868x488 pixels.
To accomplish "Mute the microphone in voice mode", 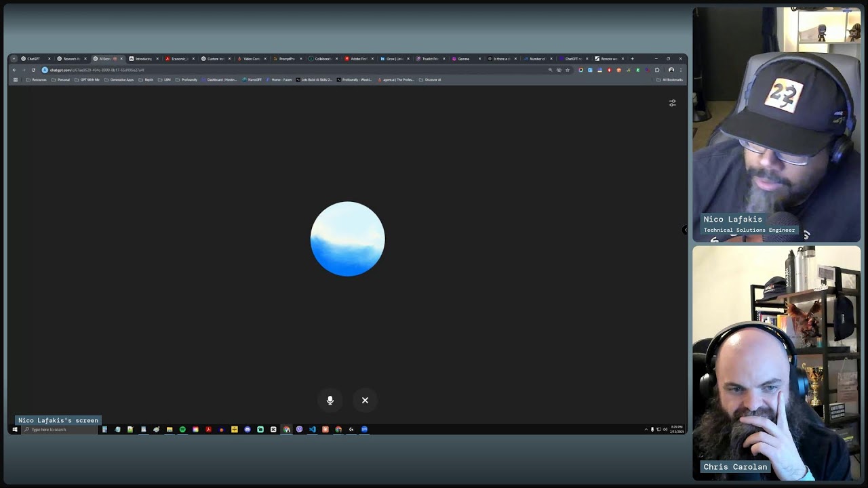I will [330, 401].
